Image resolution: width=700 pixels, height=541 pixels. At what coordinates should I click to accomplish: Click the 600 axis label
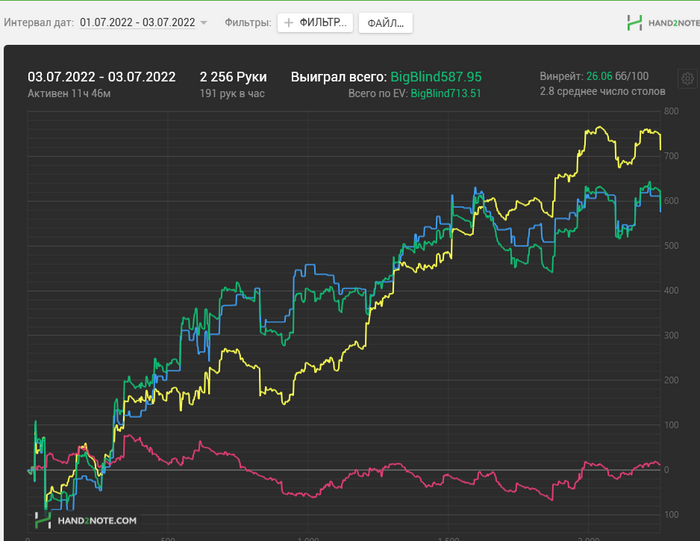pos(671,201)
